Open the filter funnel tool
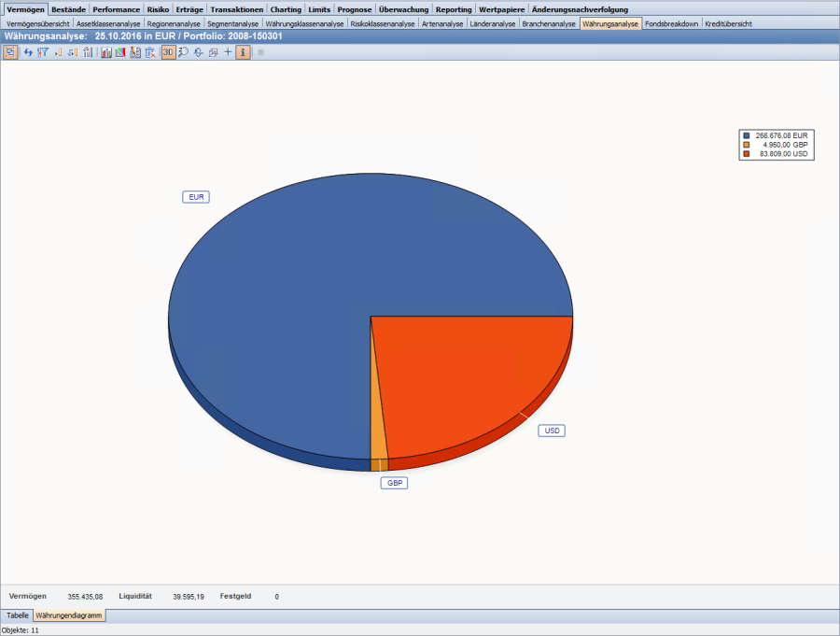This screenshot has width=840, height=636. pyautogui.click(x=42, y=52)
